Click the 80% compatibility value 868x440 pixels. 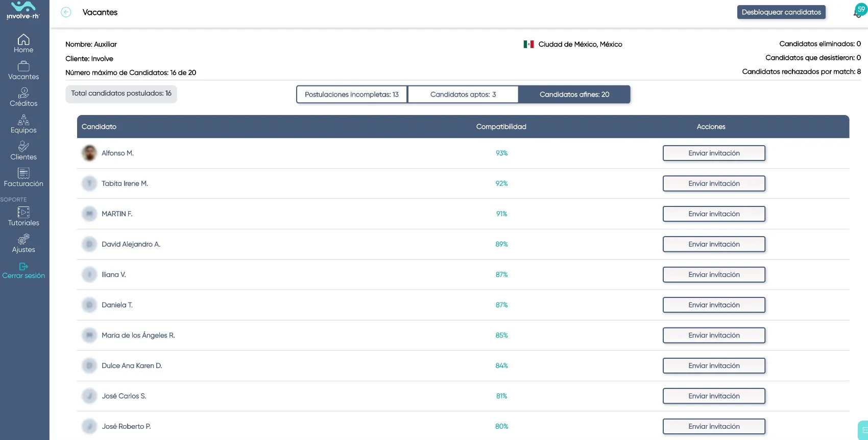[x=501, y=427]
